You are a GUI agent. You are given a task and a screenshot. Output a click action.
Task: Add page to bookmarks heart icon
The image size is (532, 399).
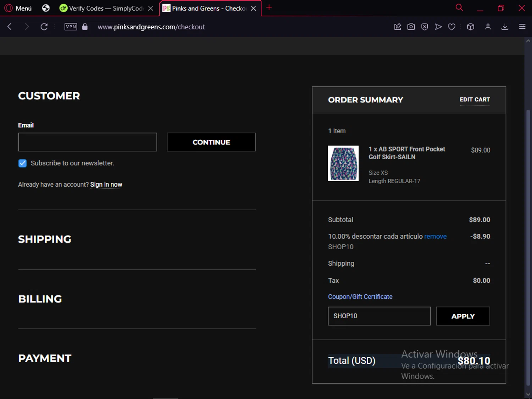click(x=451, y=27)
